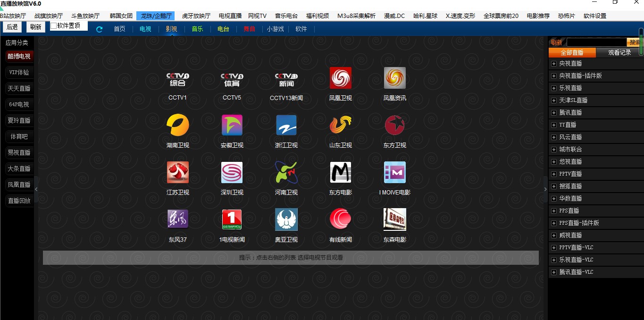Open the CCTV1 channel icon
Screen dimensions: 644x320
(178, 78)
